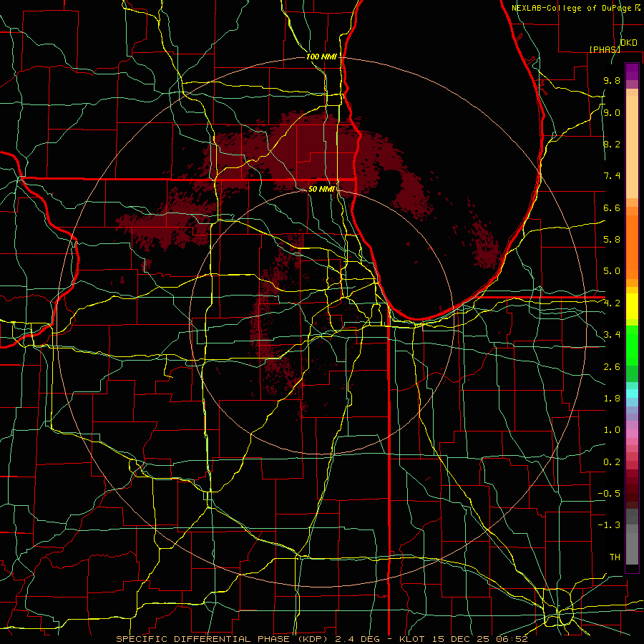Viewport: 644px width, 644px height.
Task: Click the 1.8 scale value
Action: coord(612,399)
